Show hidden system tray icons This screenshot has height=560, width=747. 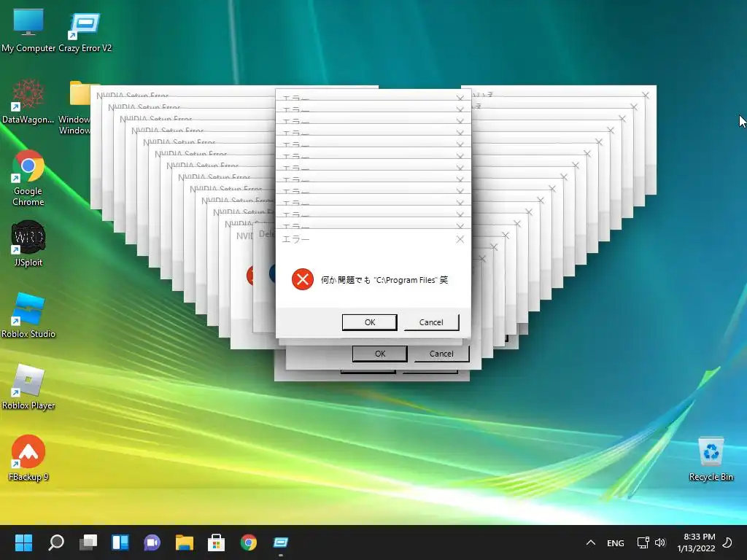tap(591, 542)
